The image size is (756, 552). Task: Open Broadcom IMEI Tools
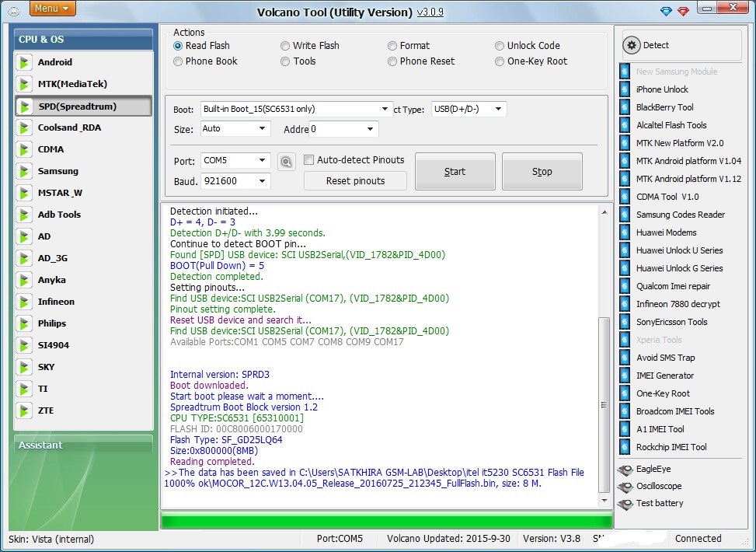[674, 411]
